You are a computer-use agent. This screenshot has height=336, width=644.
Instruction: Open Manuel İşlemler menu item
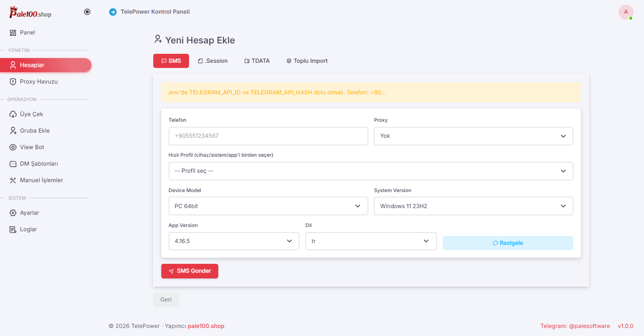[46, 180]
